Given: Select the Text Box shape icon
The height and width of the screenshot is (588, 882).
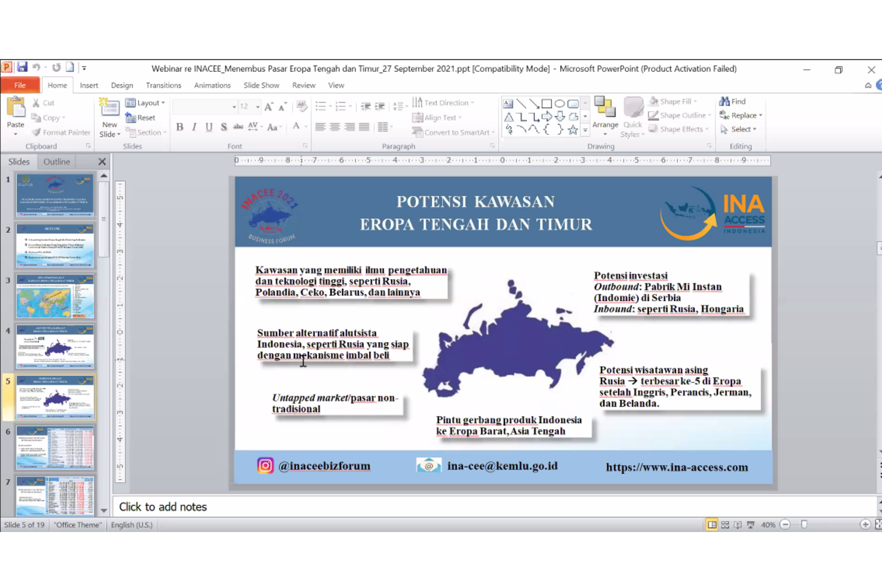Looking at the screenshot, I should point(508,103).
